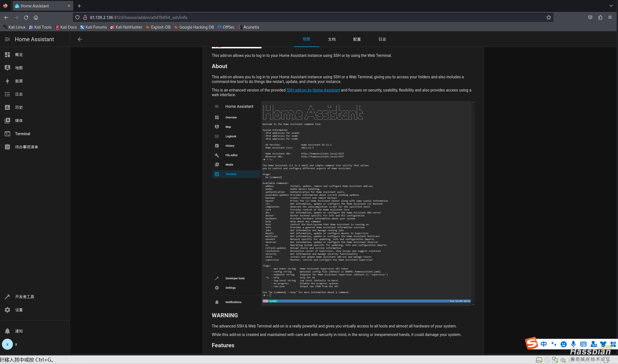Screen dimensions: 618x364
Task: Open the 媒体 media browser
Action: pos(35,121)
